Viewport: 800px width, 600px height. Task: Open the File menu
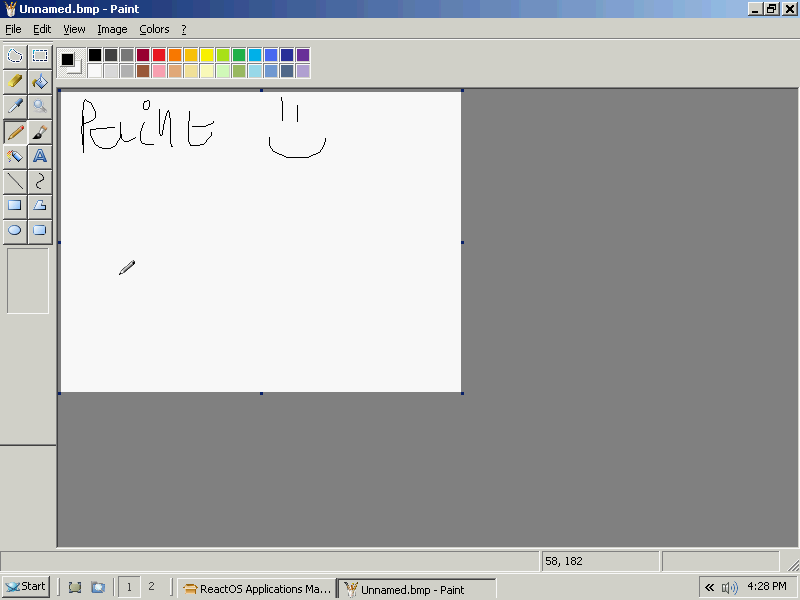pos(13,29)
